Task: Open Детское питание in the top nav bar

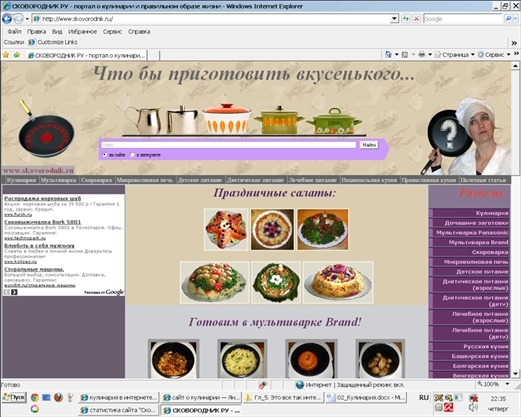Action: pyautogui.click(x=200, y=180)
